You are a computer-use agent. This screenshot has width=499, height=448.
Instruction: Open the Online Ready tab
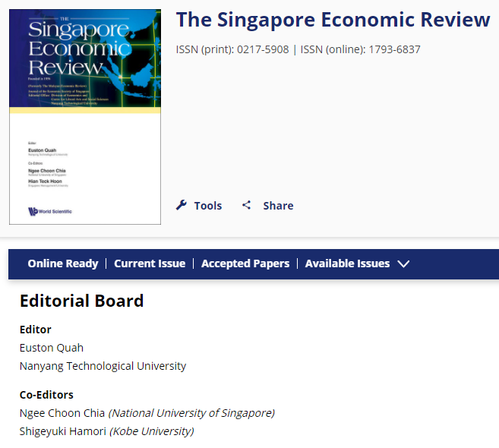[x=63, y=263]
